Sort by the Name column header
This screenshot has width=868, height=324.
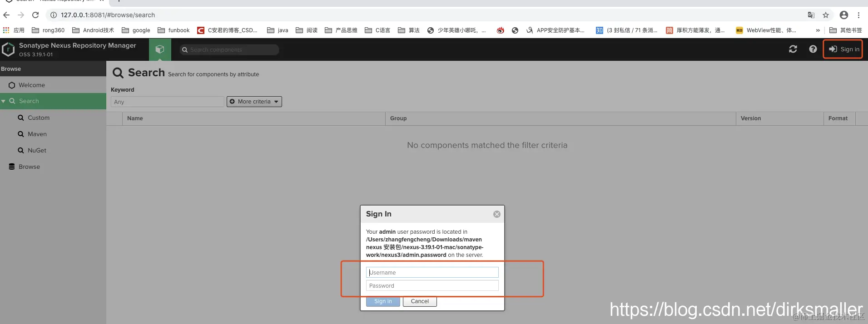coord(254,118)
